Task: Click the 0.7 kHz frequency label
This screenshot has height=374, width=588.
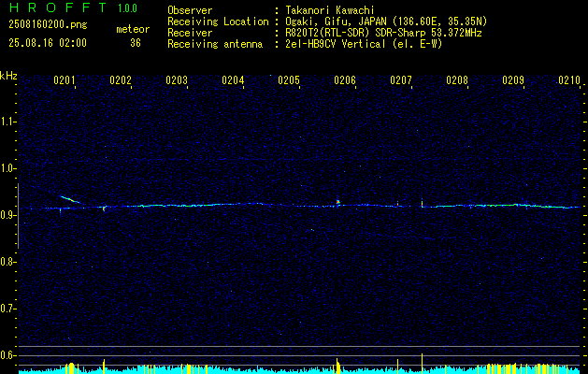Action: click(7, 309)
